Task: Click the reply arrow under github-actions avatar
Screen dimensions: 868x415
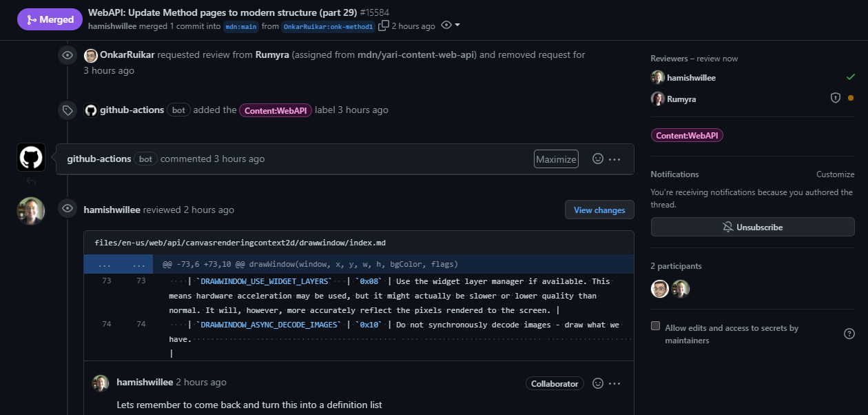Action: coord(31,182)
